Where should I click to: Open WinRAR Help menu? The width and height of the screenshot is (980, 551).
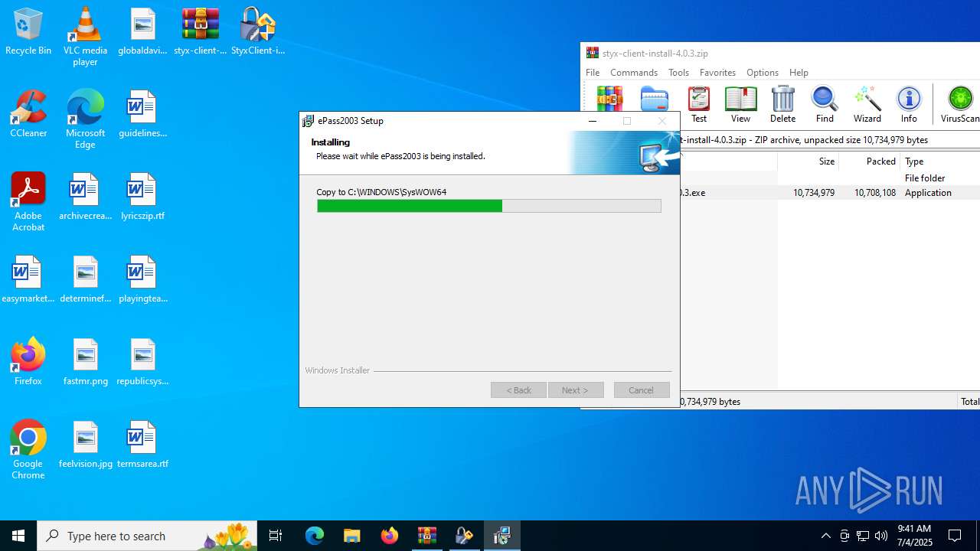pyautogui.click(x=799, y=72)
